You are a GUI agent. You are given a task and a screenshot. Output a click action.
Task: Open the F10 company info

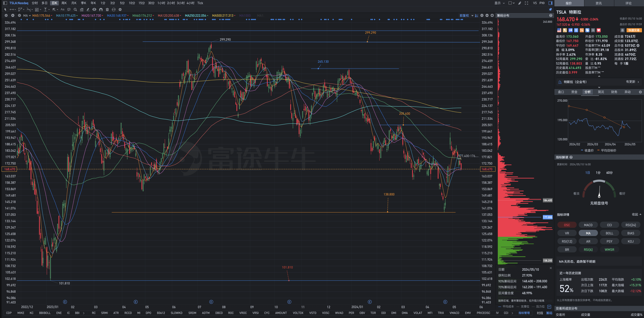click(542, 3)
